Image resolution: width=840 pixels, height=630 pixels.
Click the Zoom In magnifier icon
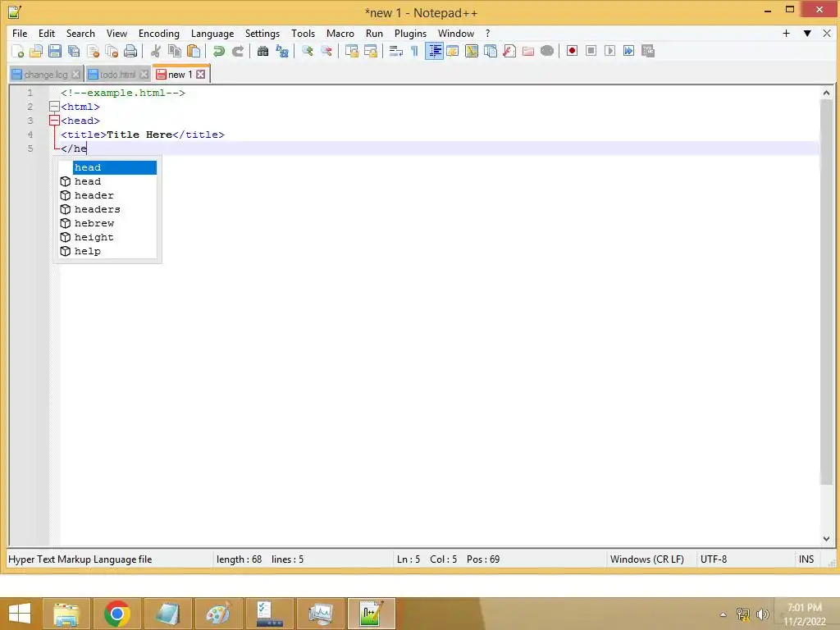tap(308, 51)
